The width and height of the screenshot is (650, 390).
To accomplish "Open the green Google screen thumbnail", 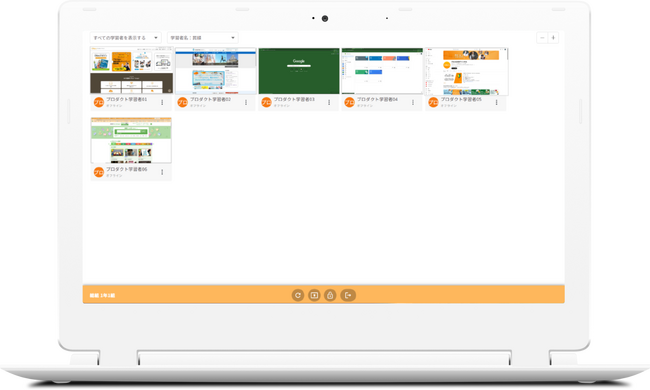I will [x=299, y=70].
